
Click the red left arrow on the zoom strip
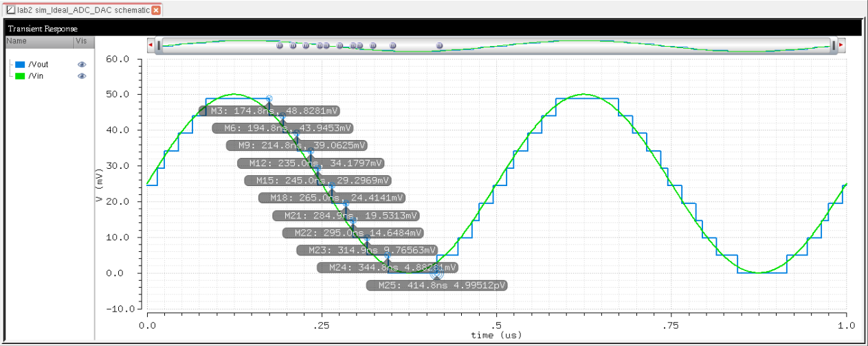(x=151, y=45)
